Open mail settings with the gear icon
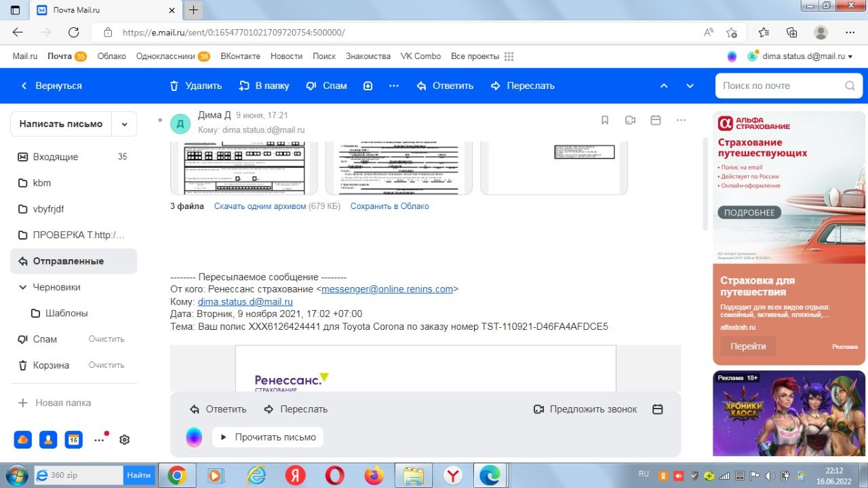Image resolution: width=868 pixels, height=488 pixels. click(x=124, y=440)
